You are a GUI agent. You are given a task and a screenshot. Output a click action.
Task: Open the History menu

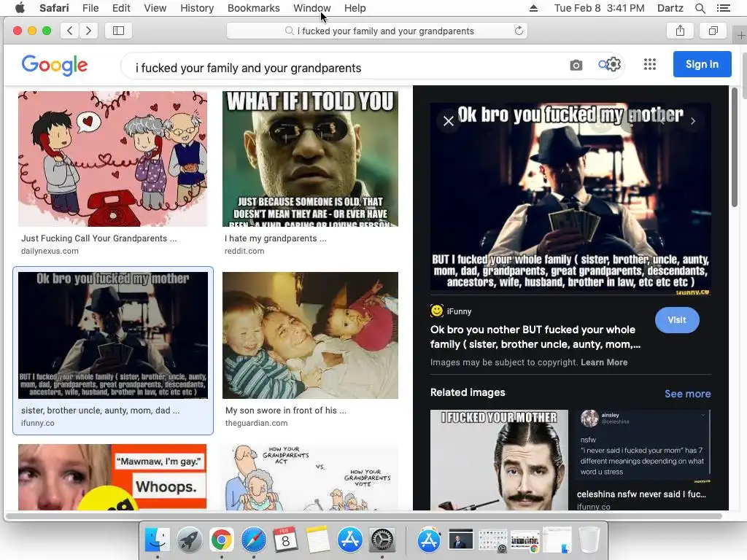point(197,8)
